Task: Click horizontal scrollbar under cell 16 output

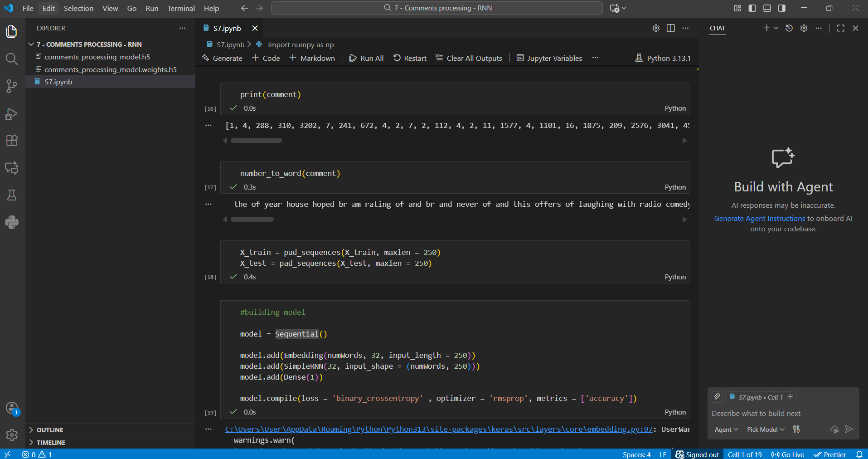Action: click(x=256, y=141)
